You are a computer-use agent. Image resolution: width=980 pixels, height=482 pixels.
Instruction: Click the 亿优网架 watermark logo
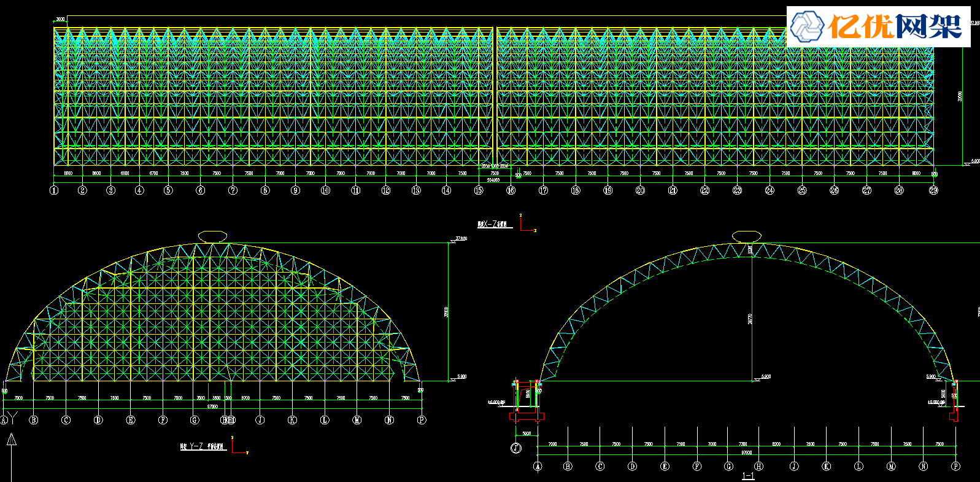tap(878, 27)
